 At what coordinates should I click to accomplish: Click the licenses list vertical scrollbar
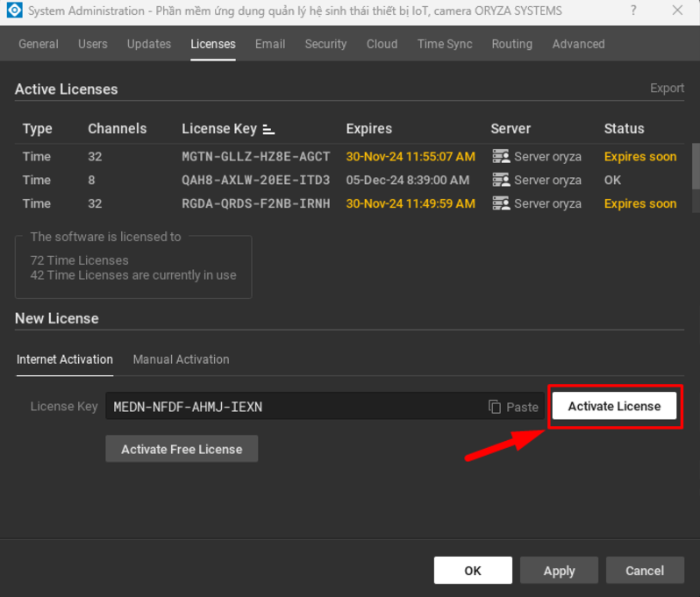[696, 166]
